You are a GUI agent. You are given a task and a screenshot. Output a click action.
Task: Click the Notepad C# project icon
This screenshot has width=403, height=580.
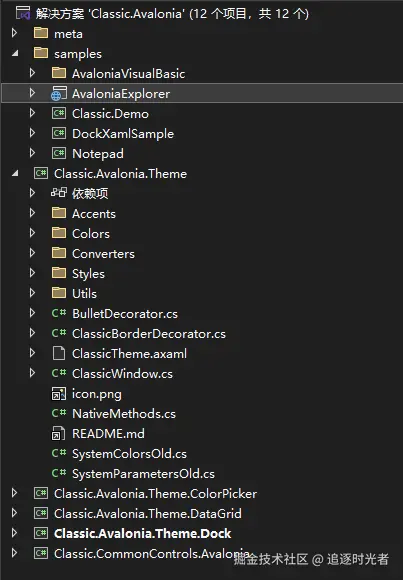tap(59, 153)
